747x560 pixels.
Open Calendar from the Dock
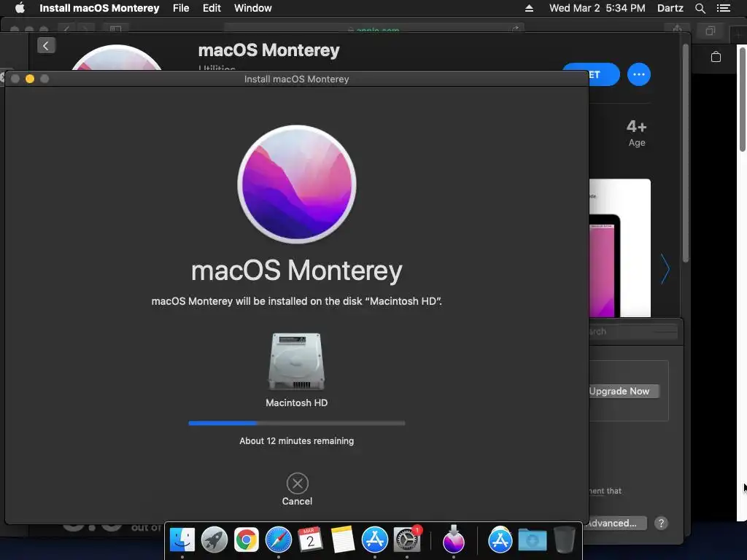tap(310, 540)
